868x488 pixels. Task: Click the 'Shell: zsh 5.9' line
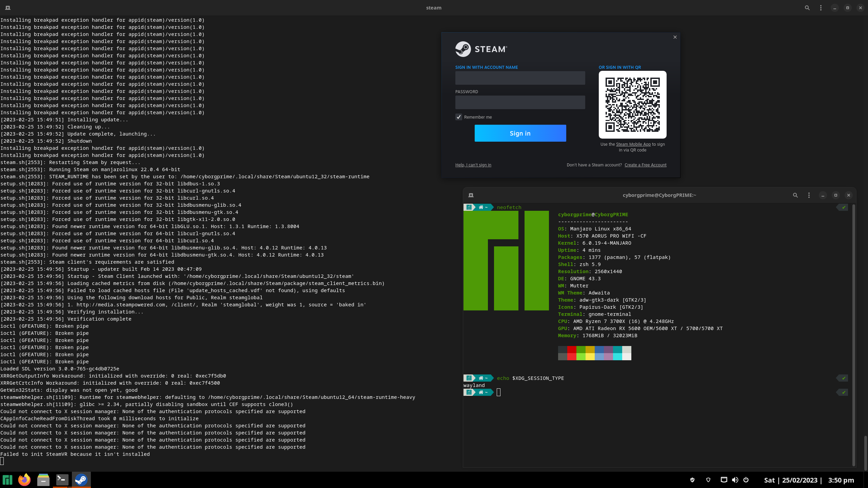click(579, 264)
